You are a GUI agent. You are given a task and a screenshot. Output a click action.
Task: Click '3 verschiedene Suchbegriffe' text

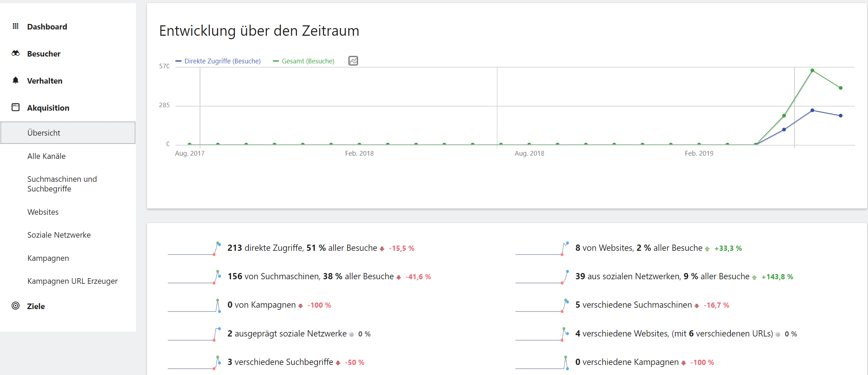[x=280, y=362]
